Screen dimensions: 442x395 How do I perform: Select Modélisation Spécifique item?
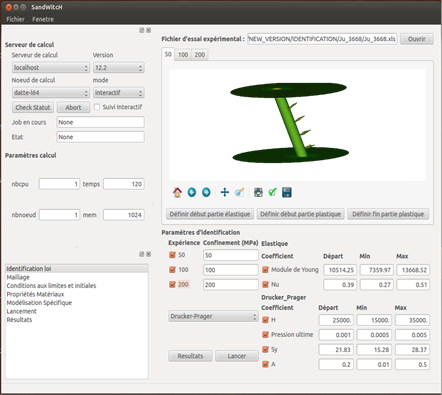[77, 303]
